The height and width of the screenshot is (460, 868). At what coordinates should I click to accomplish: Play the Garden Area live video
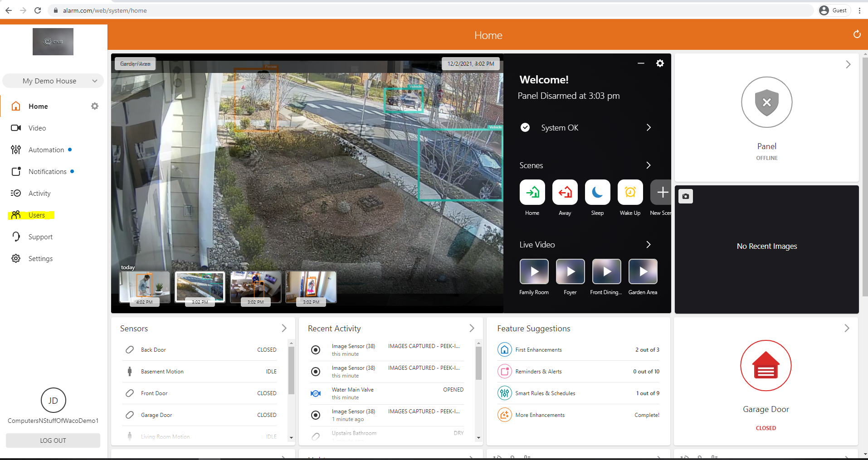643,271
